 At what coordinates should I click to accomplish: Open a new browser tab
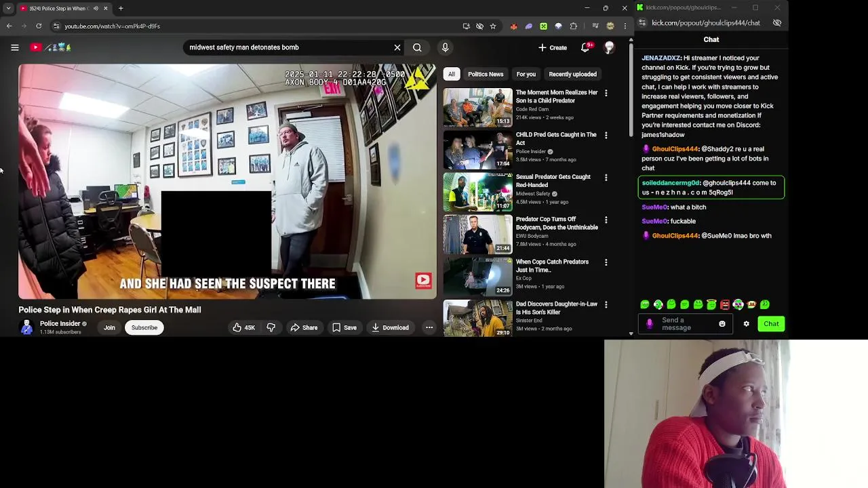tap(121, 8)
